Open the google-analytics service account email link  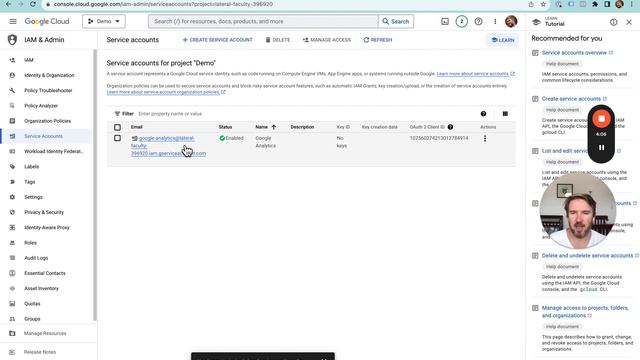[168, 146]
